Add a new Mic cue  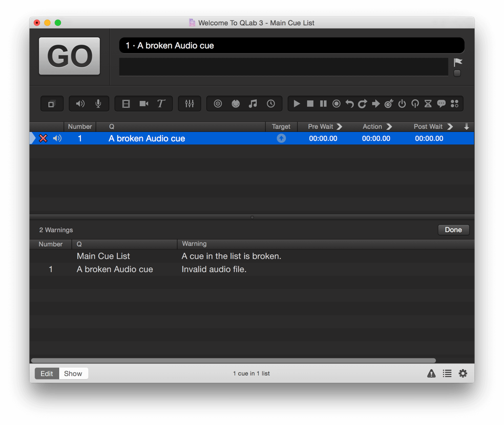(98, 104)
